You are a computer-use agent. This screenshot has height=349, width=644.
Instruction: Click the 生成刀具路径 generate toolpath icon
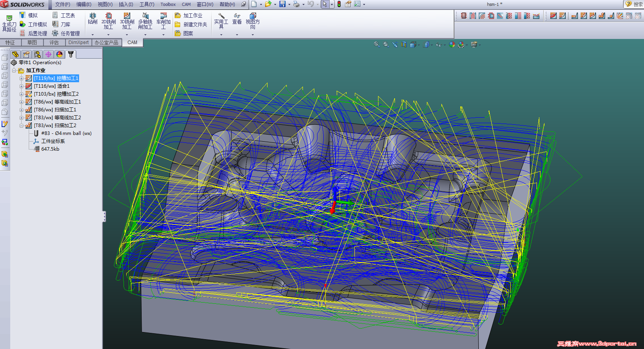point(9,18)
